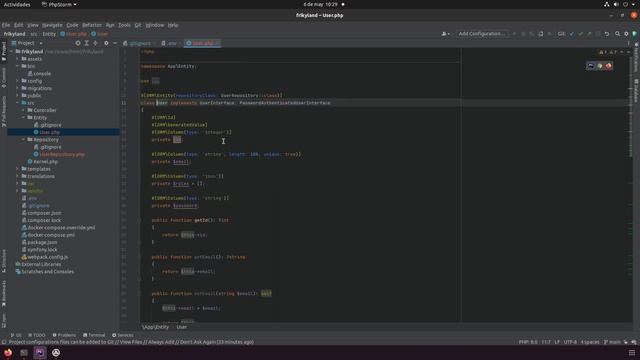Switch to the .gitignore editor tab
This screenshot has width=640, height=360.
(x=138, y=43)
